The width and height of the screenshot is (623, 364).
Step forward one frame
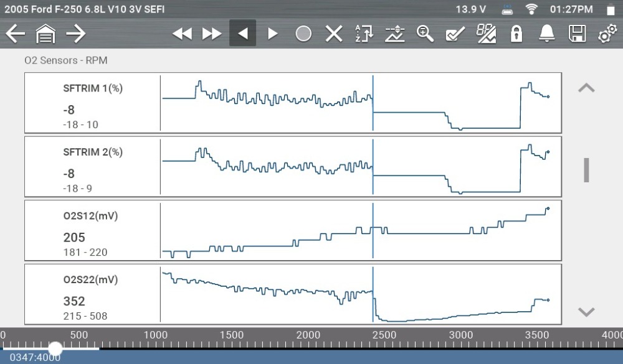(273, 34)
